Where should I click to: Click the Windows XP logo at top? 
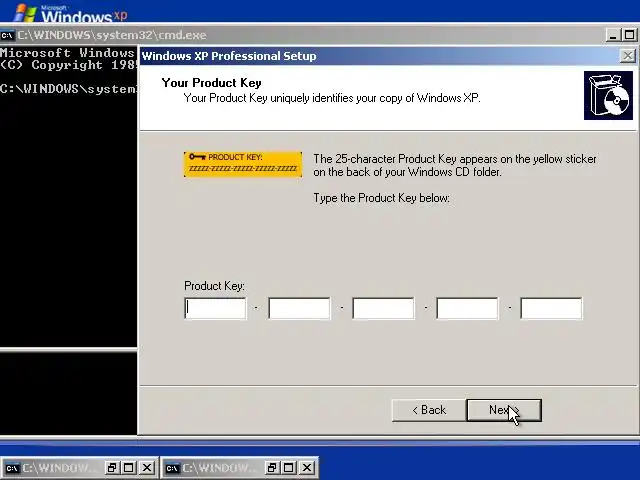coord(70,13)
